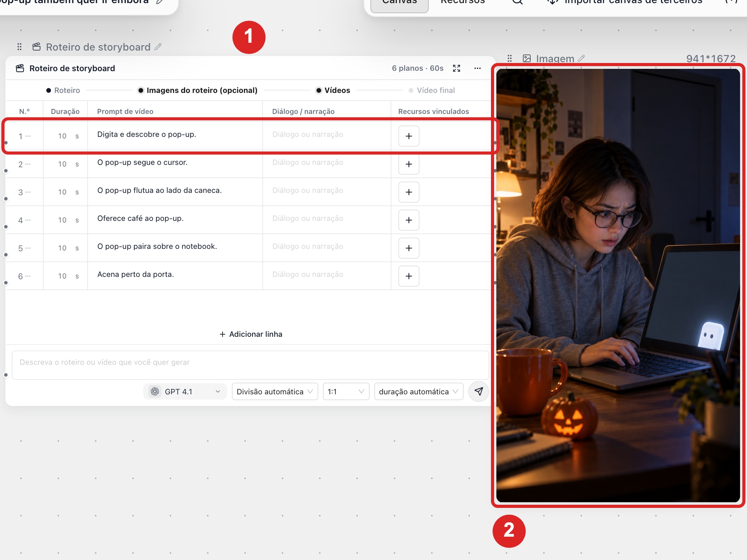Image resolution: width=747 pixels, height=560 pixels.
Task: Switch to the Recursos tab
Action: click(463, 2)
